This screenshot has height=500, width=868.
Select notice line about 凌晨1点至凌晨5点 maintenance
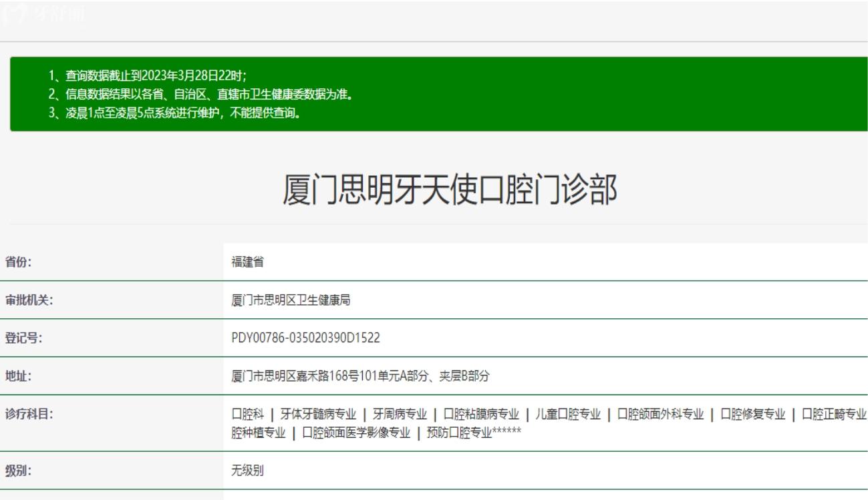175,112
